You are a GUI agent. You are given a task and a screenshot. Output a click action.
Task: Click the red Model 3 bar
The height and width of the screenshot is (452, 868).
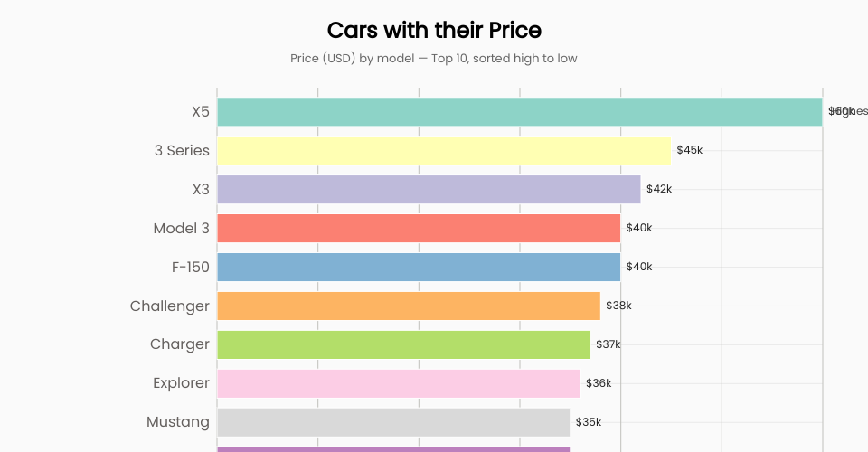click(419, 228)
